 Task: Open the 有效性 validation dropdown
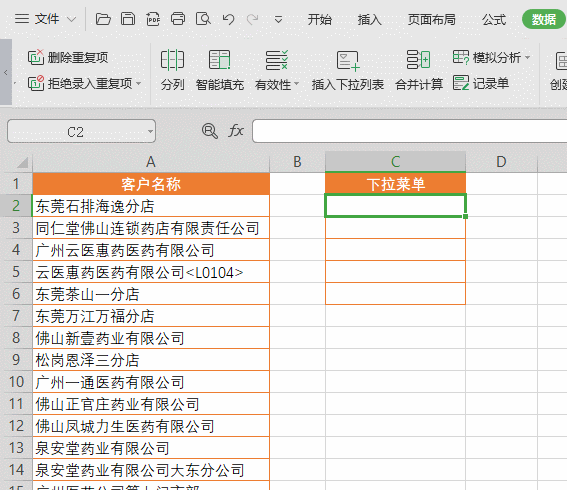pos(297,84)
